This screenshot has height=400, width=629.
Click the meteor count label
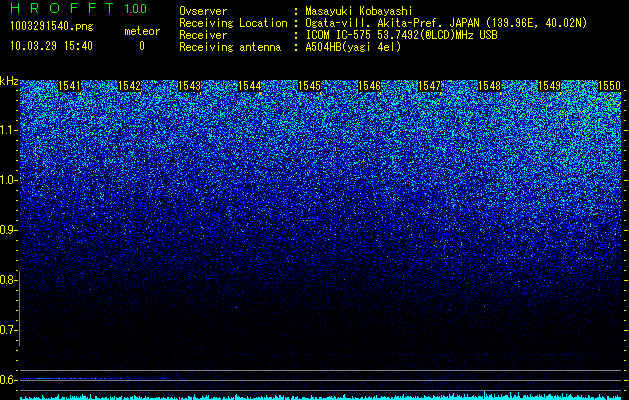pyautogui.click(x=142, y=31)
